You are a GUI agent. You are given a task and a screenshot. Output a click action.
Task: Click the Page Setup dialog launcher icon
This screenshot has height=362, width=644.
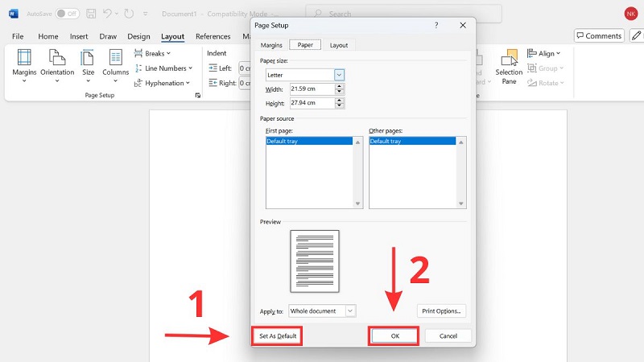197,96
